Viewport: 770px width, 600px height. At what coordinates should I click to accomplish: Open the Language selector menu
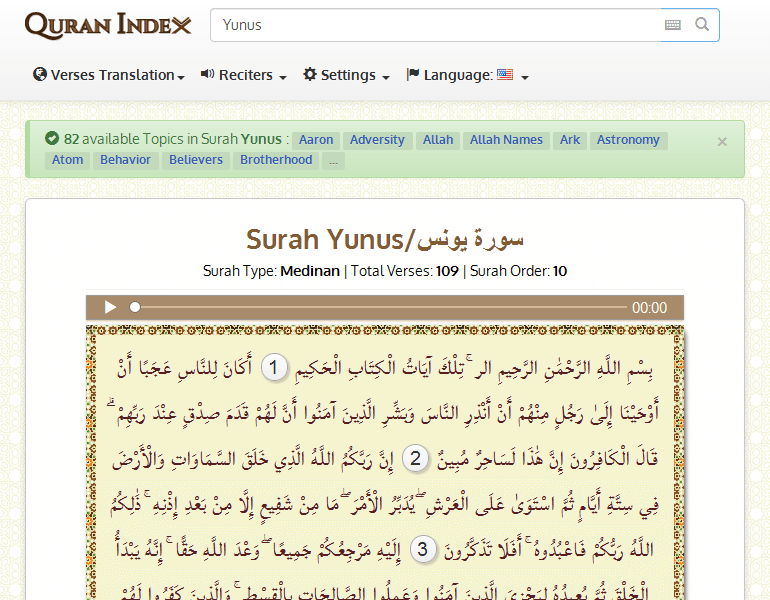point(467,75)
